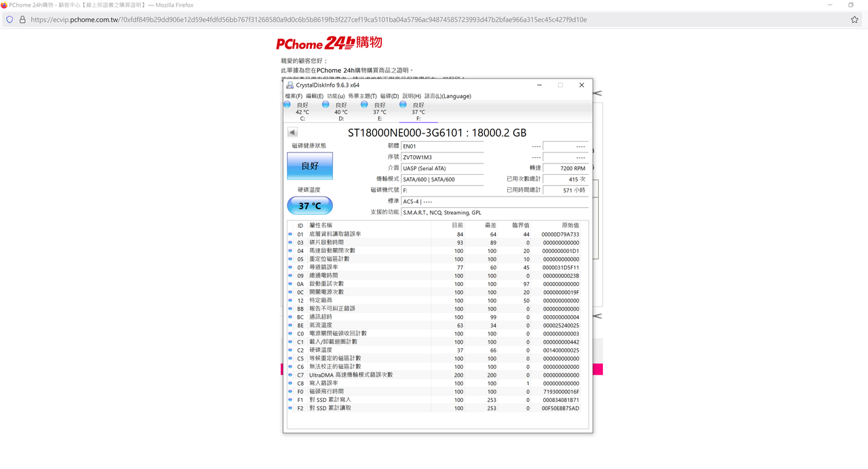
Task: Select the D: drive tab at 40 °C
Action: tap(341, 112)
